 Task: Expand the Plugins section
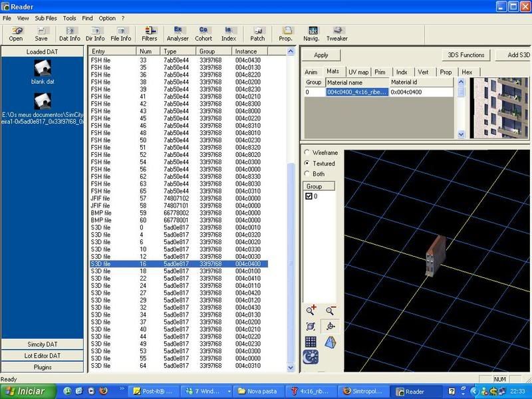43,367
